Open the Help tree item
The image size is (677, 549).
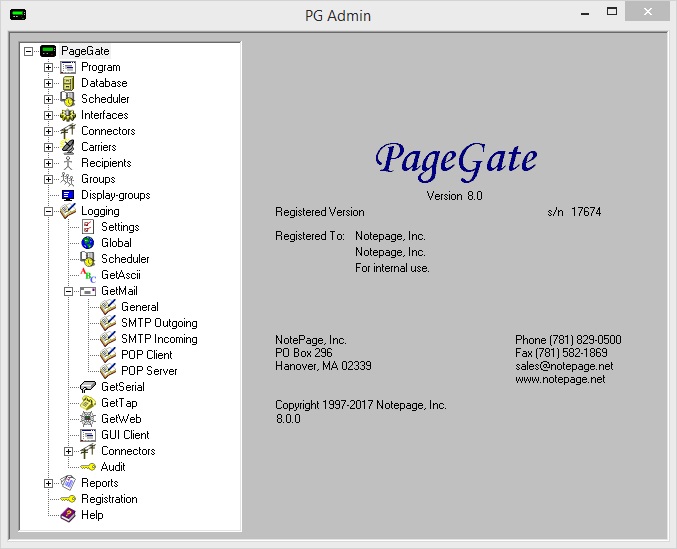click(92, 515)
